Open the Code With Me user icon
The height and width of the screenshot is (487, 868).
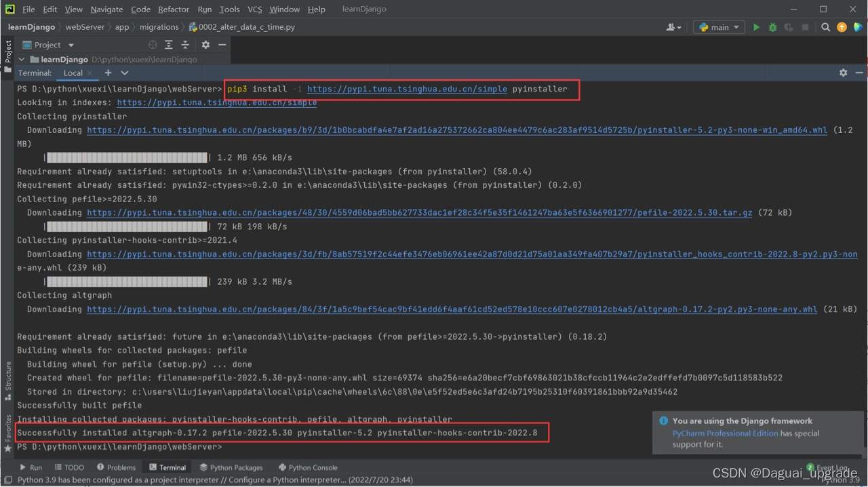[x=673, y=27]
